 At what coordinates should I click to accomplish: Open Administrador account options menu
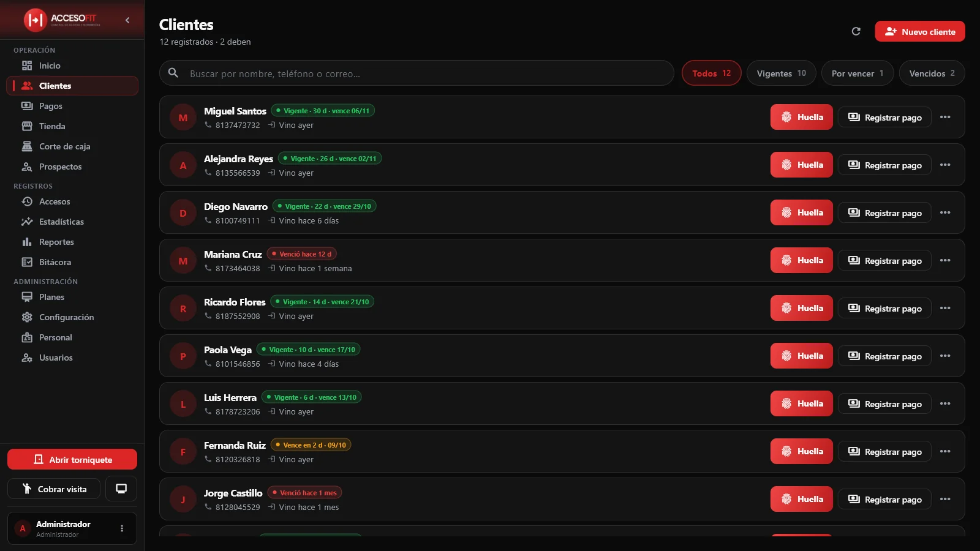tap(122, 528)
